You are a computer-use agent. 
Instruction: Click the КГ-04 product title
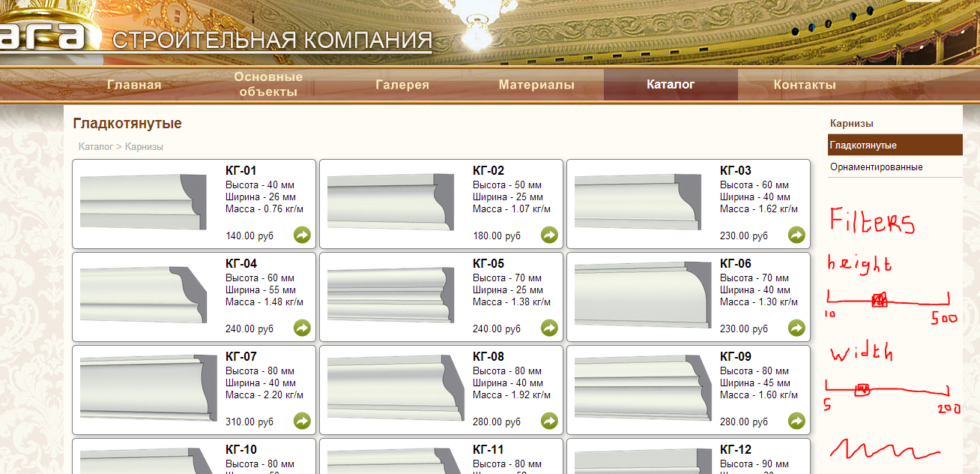tap(241, 263)
